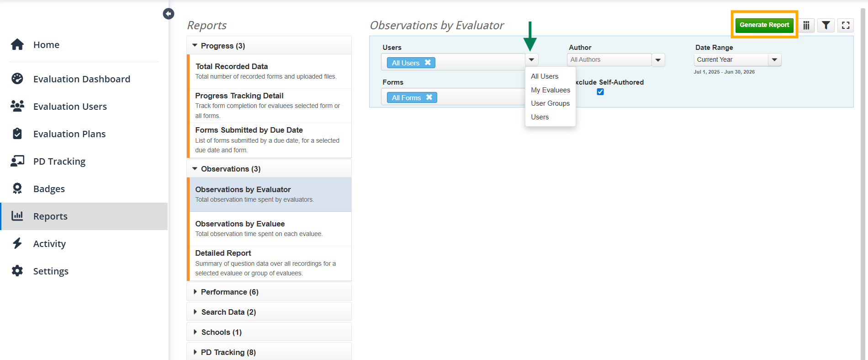The image size is (868, 360).
Task: Open the Observations by Evaluee report
Action: [x=270, y=229]
